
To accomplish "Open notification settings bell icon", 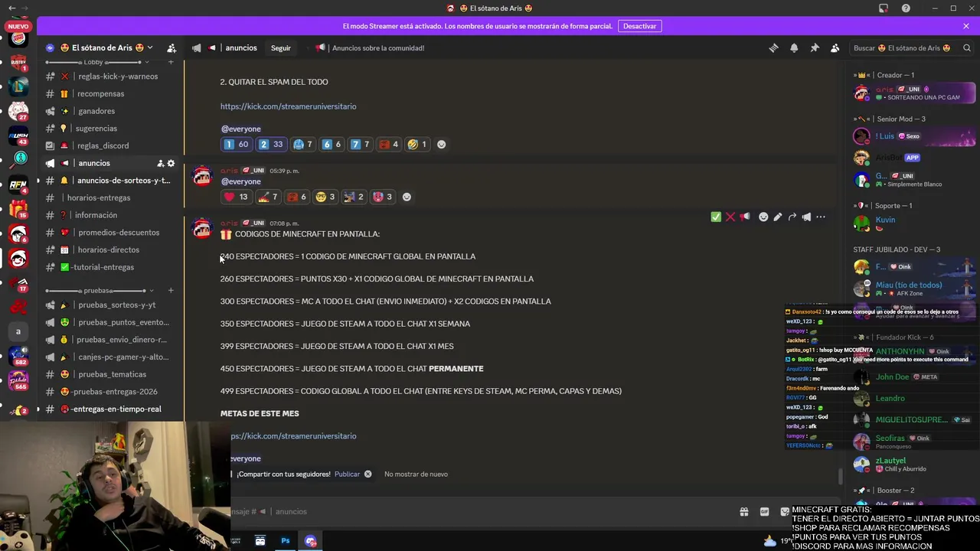I will coord(794,47).
